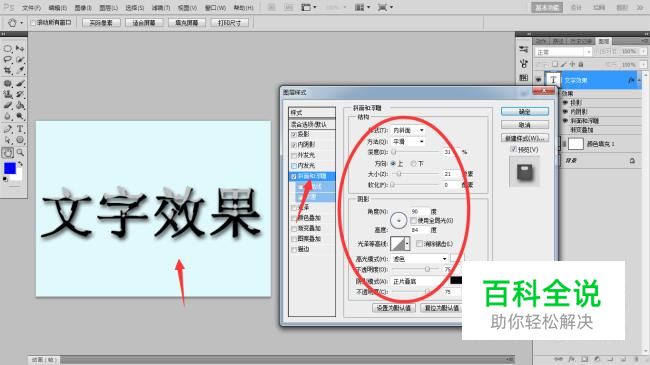Select the Dodge tool

[x=20, y=116]
